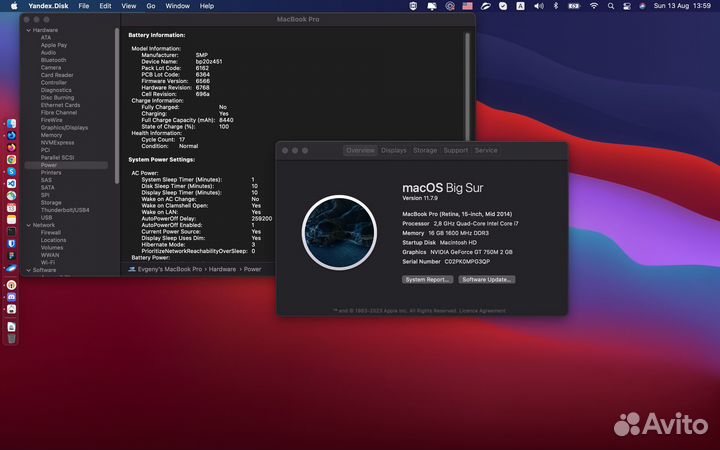720x450 pixels.
Task: Select Memory in the Hardware list
Action: tap(51, 135)
